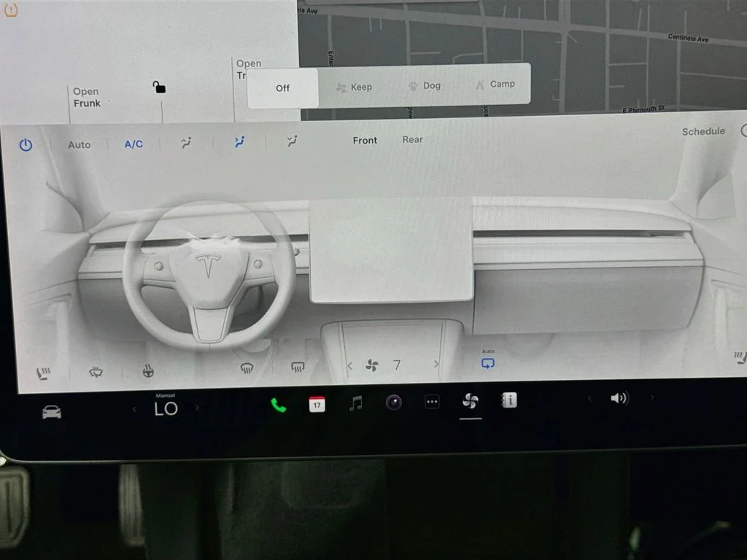
Task: Tap the speaker volume icon
Action: coord(619,397)
